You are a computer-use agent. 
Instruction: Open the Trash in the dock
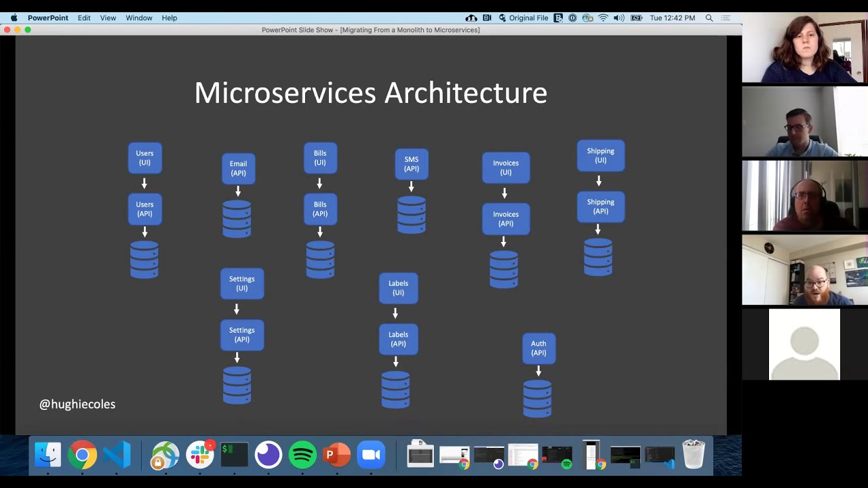694,455
